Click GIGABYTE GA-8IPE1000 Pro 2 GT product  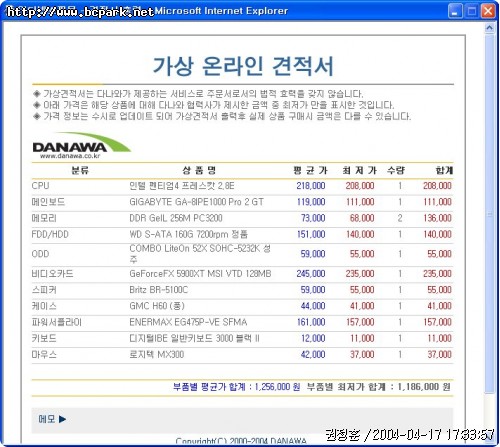tap(197, 202)
